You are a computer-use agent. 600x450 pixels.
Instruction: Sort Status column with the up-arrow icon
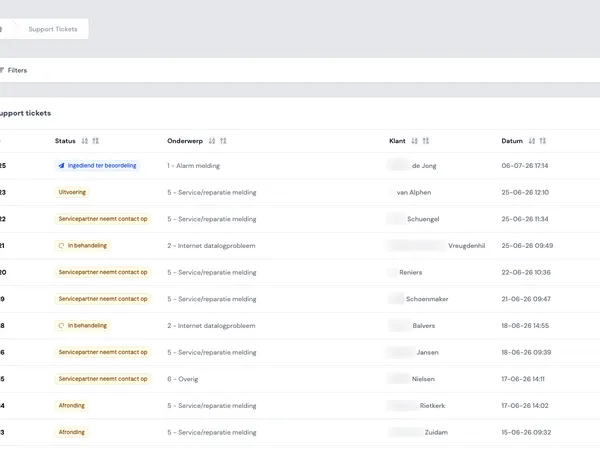pyautogui.click(x=96, y=141)
